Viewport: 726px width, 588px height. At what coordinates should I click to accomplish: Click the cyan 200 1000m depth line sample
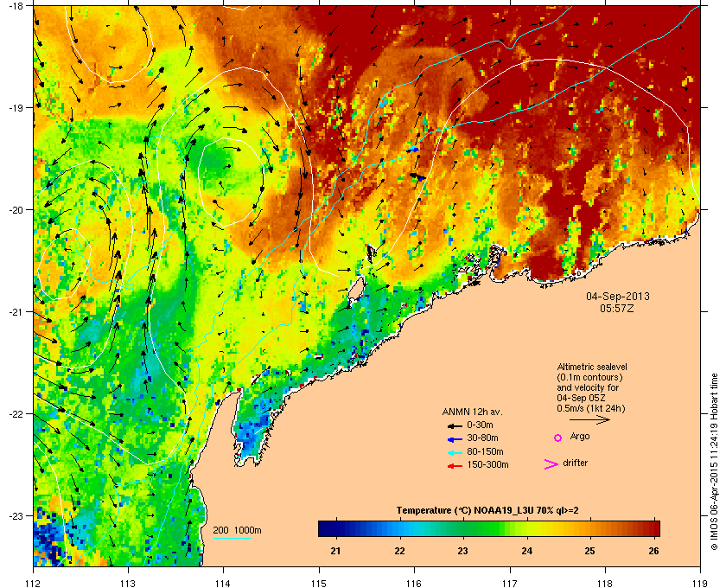pyautogui.click(x=232, y=538)
